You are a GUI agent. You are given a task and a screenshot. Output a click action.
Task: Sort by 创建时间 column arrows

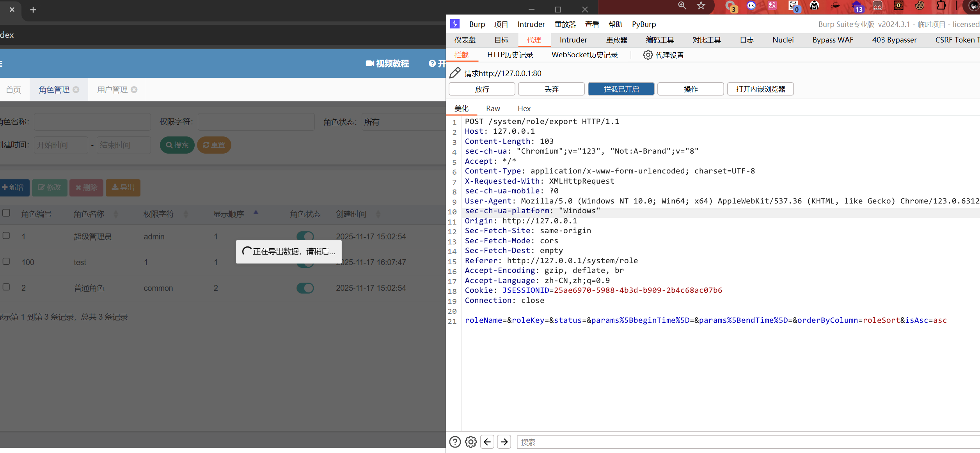pyautogui.click(x=378, y=214)
